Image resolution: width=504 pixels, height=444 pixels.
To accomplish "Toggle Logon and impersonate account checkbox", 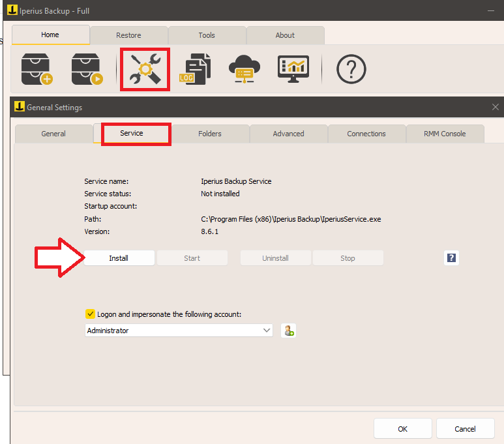I will click(x=90, y=314).
